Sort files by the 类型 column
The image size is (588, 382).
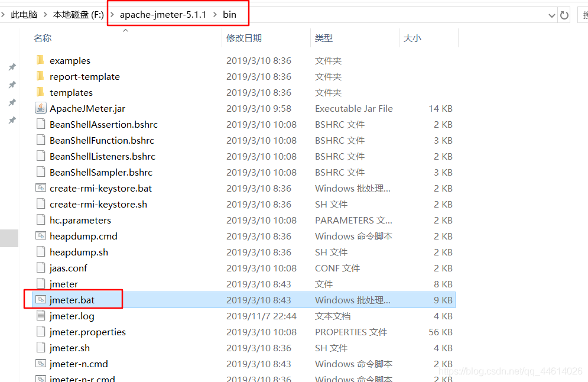(x=324, y=38)
